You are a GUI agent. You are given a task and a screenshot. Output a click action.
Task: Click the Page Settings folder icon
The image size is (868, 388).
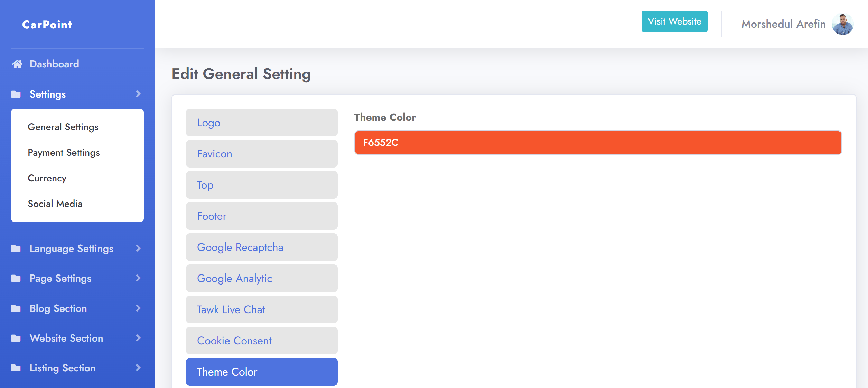pos(16,278)
